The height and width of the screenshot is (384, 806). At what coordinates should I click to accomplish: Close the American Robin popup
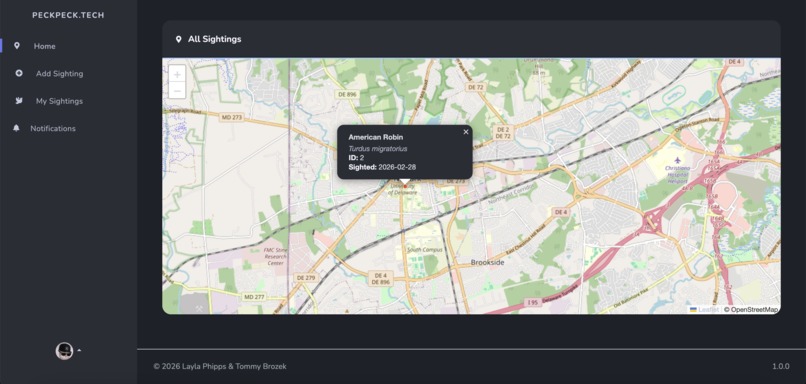coord(466,132)
